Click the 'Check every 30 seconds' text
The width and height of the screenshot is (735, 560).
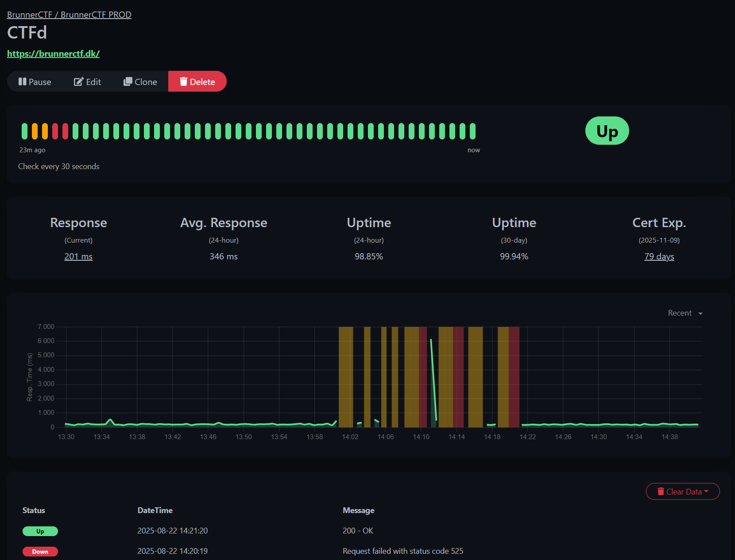pyautogui.click(x=59, y=166)
